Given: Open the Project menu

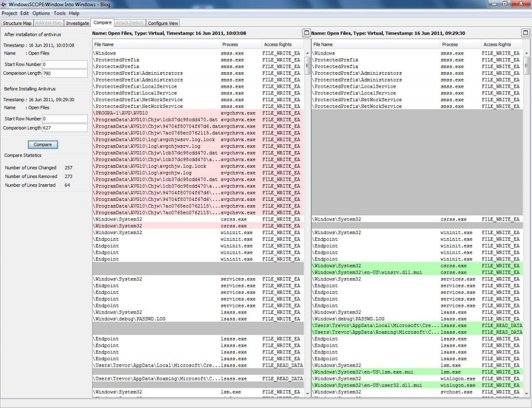Looking at the screenshot, I should pos(9,13).
